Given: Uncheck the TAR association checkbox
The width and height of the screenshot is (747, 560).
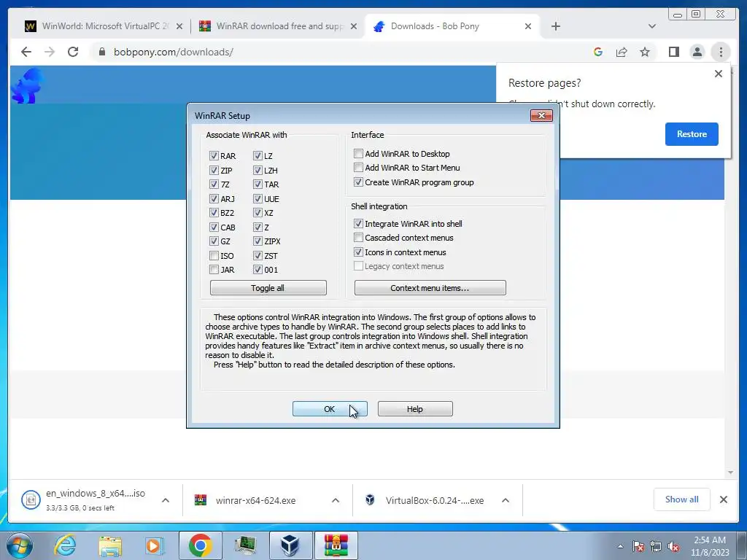Looking at the screenshot, I should coord(258,184).
